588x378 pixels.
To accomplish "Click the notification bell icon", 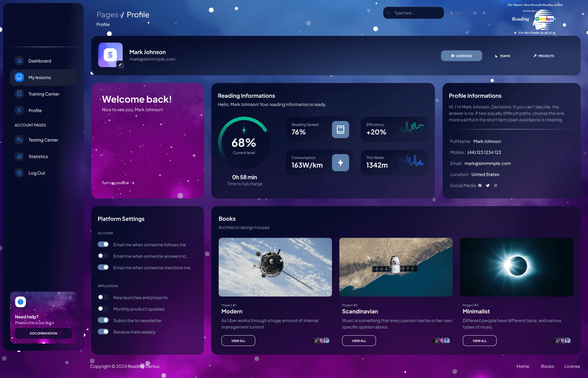I will click(484, 13).
